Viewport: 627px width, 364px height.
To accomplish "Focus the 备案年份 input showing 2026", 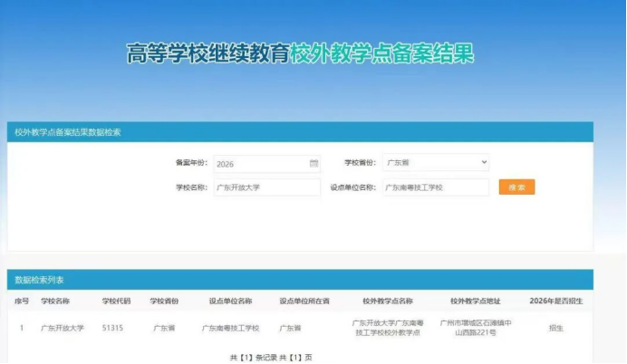I will [266, 164].
